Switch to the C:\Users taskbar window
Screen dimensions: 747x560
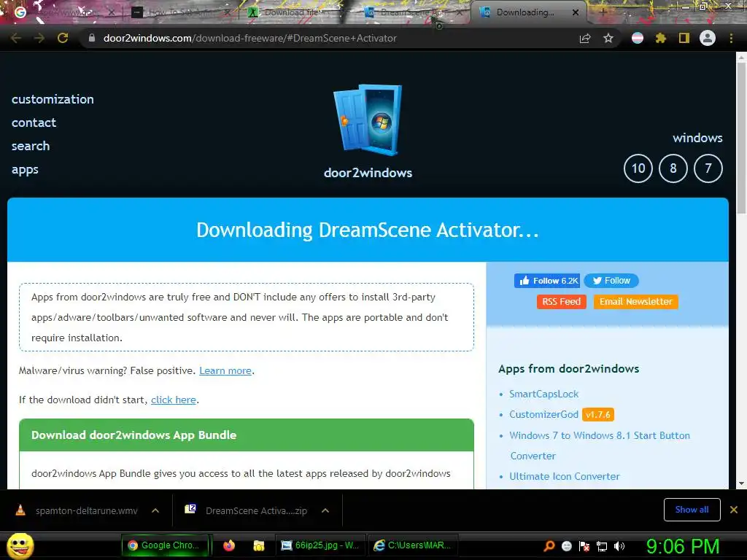[x=413, y=545]
